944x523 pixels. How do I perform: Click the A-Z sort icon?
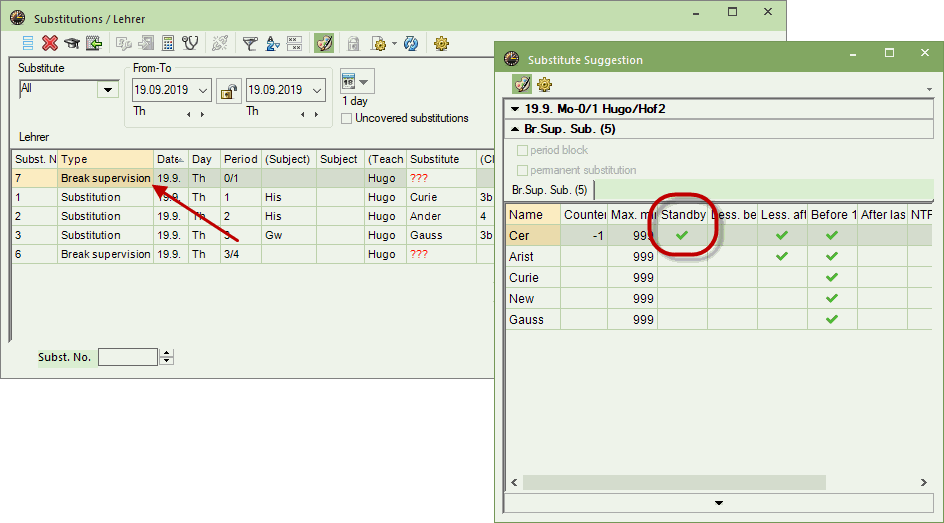tap(273, 43)
